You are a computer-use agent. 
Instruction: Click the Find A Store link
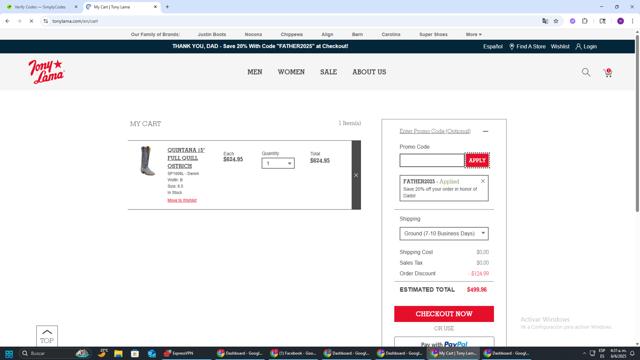(527, 47)
